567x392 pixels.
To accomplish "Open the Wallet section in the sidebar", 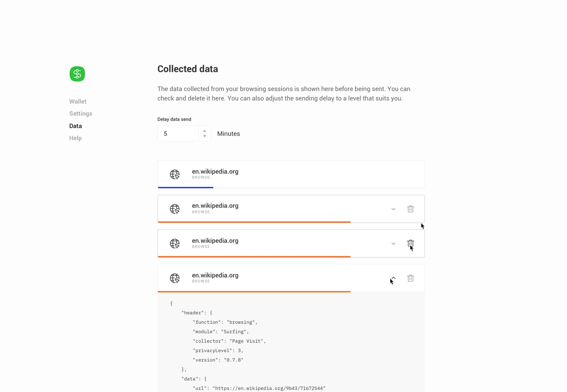I will (x=77, y=101).
